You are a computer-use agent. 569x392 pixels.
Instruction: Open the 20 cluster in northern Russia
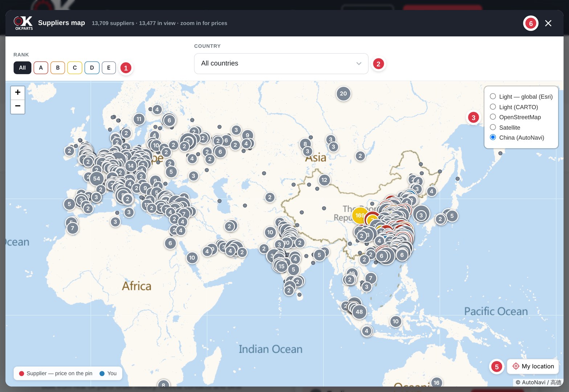[x=343, y=94]
